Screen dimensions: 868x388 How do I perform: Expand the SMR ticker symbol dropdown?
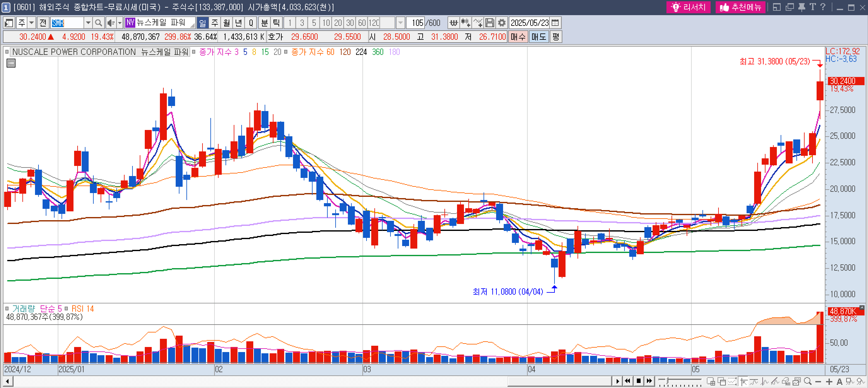click(x=88, y=23)
